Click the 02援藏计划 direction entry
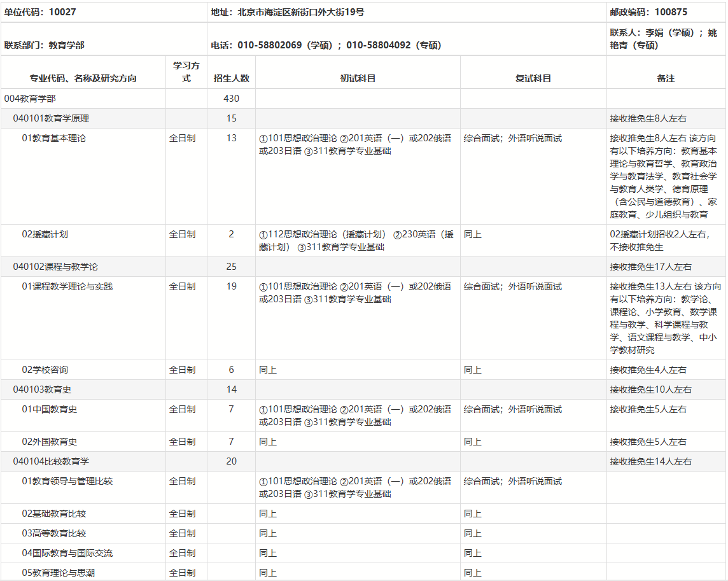Viewport: 728px width, 581px height. 45,234
